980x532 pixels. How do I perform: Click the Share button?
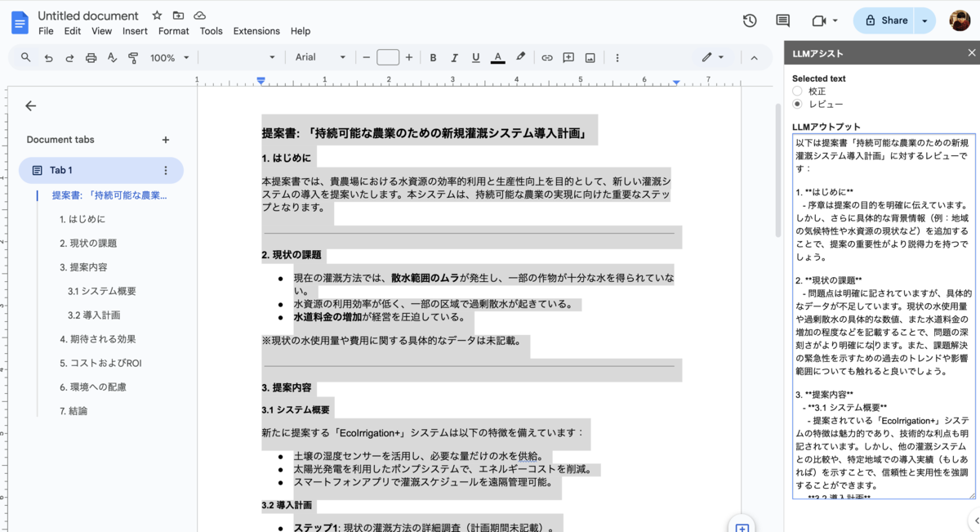point(885,20)
